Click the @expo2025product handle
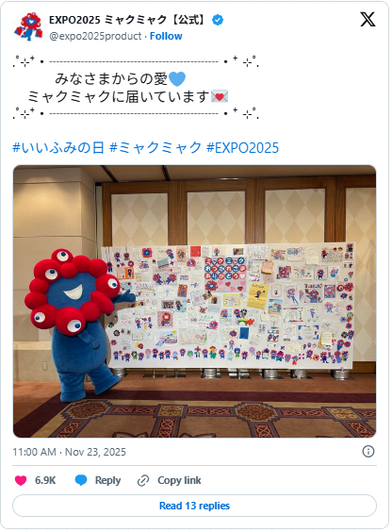This screenshot has width=392, height=532. 95,36
